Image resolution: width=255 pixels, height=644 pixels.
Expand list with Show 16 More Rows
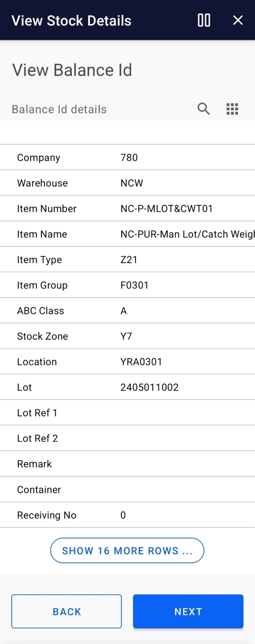pos(127,550)
